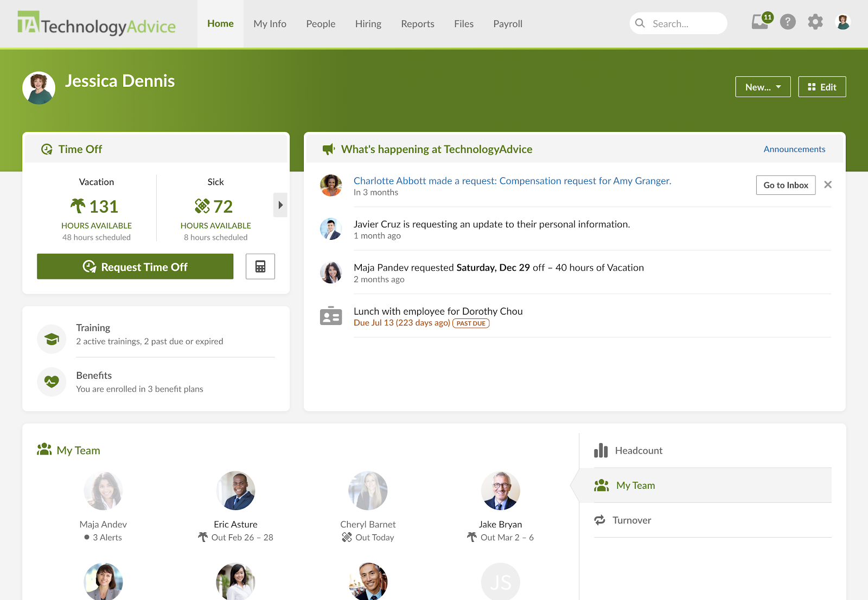Click the PAST DUE badge

tap(471, 323)
